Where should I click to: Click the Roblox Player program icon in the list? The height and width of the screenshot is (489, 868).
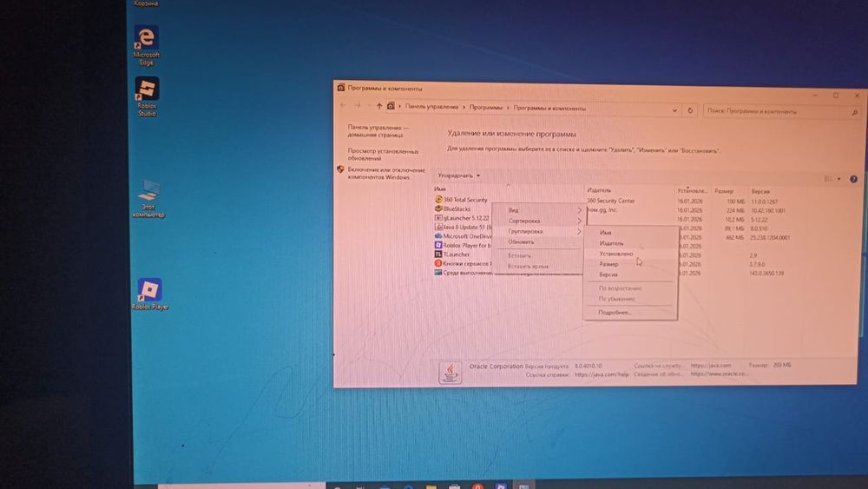438,245
